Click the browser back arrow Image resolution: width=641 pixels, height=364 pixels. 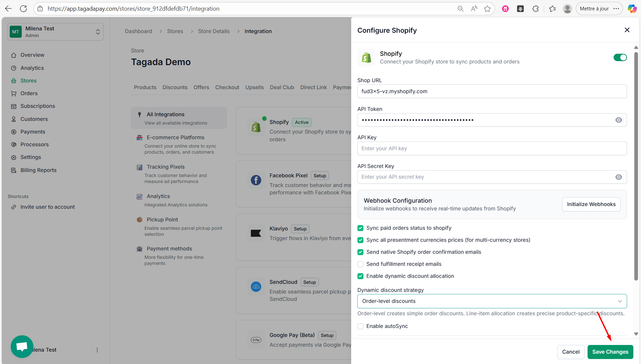pos(8,9)
